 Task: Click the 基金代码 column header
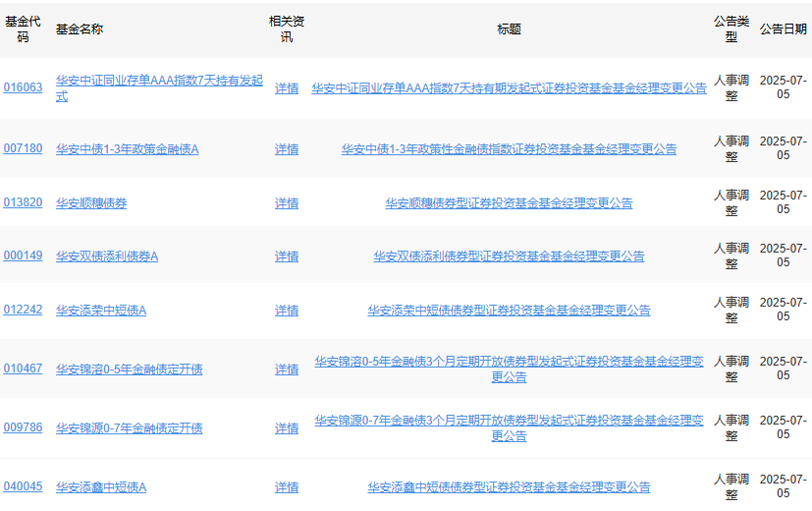click(23, 29)
